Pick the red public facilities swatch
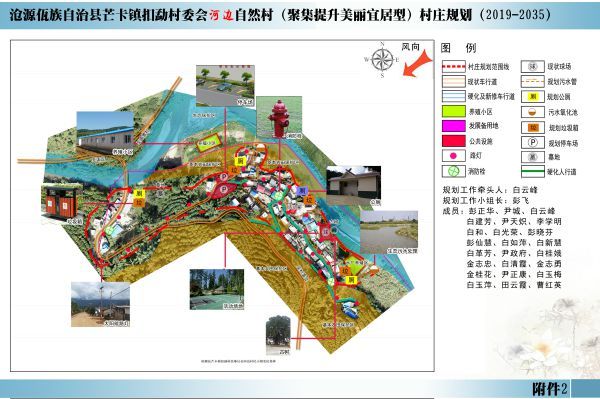Viewport: 600px width, 399px height. (x=453, y=141)
